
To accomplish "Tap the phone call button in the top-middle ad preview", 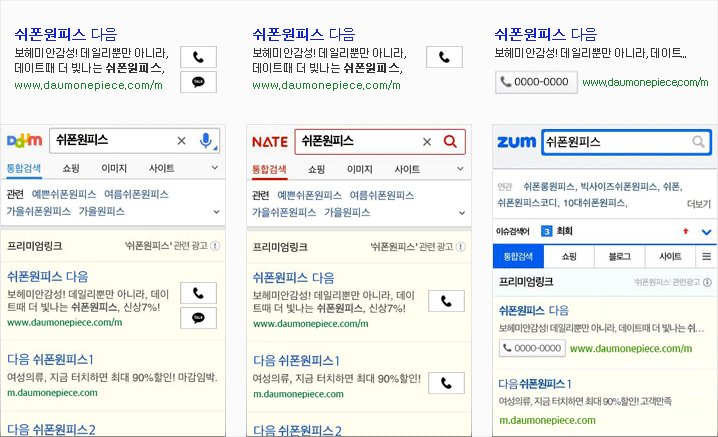I will [x=444, y=57].
